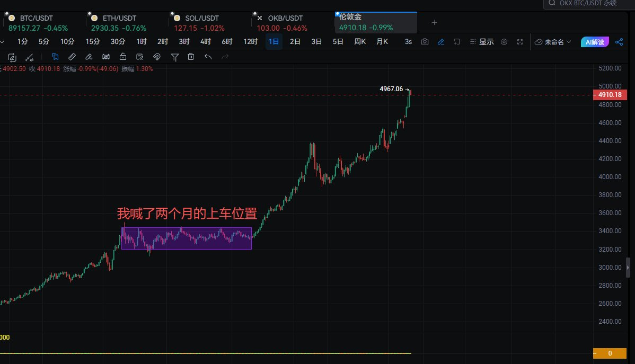The height and width of the screenshot is (364, 635).
Task: Toggle the drawing pencil tool icon
Action: pyautogui.click(x=440, y=42)
